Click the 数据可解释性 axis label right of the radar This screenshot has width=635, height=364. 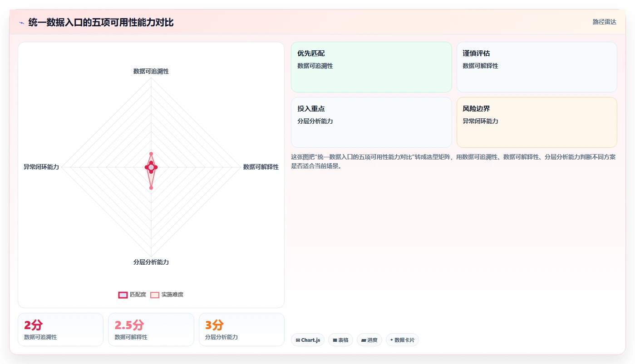coord(261,167)
